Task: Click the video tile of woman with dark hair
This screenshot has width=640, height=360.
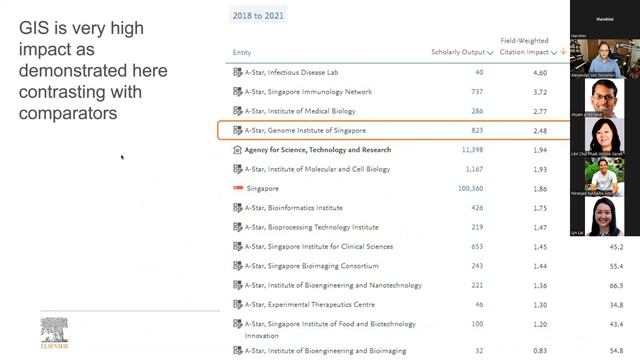Action: (x=604, y=137)
